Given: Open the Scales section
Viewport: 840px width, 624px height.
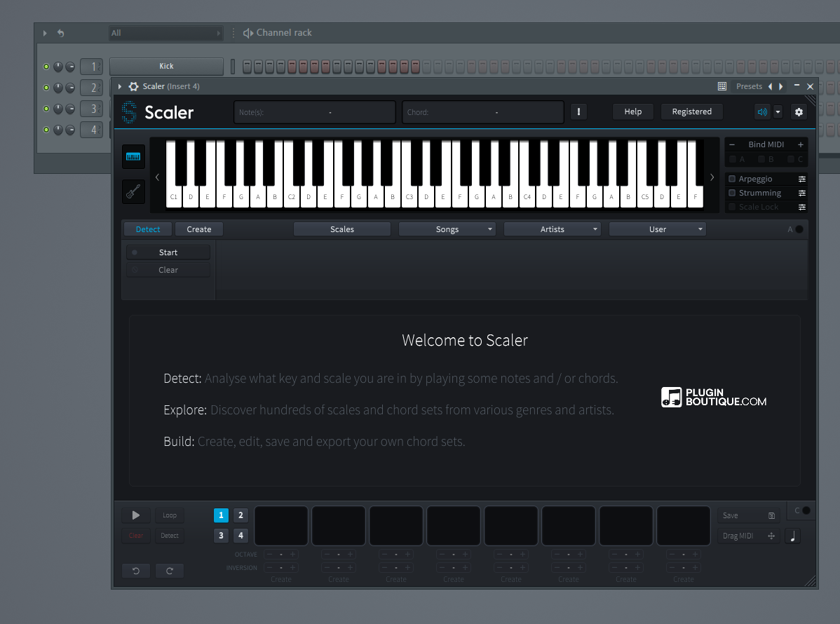Looking at the screenshot, I should 341,229.
